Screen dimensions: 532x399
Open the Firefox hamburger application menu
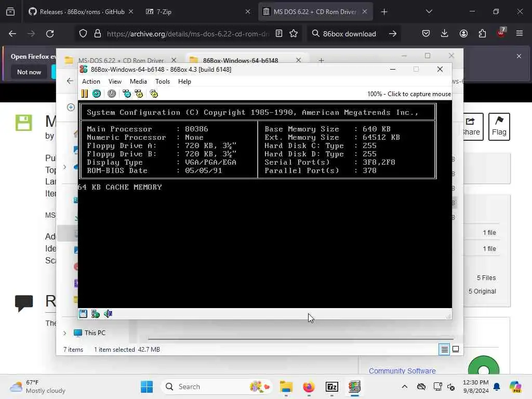tap(520, 34)
